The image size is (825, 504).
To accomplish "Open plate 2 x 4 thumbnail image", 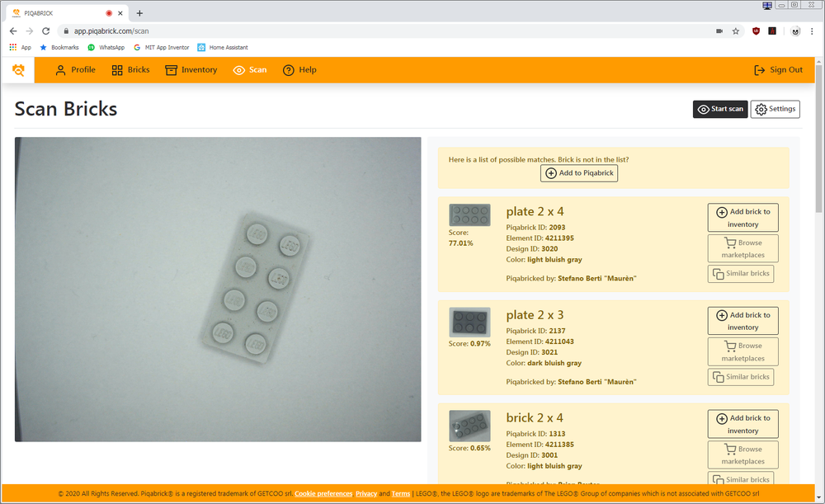I will tap(469, 214).
